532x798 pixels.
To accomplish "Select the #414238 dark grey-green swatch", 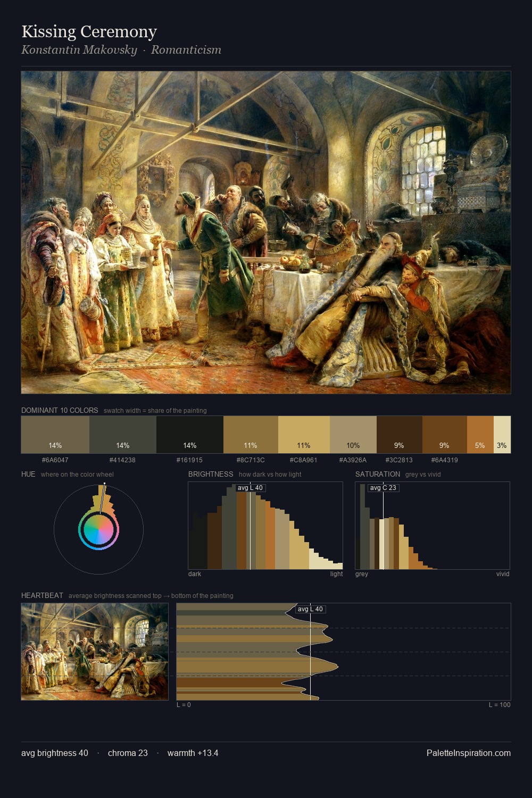I will 123,435.
